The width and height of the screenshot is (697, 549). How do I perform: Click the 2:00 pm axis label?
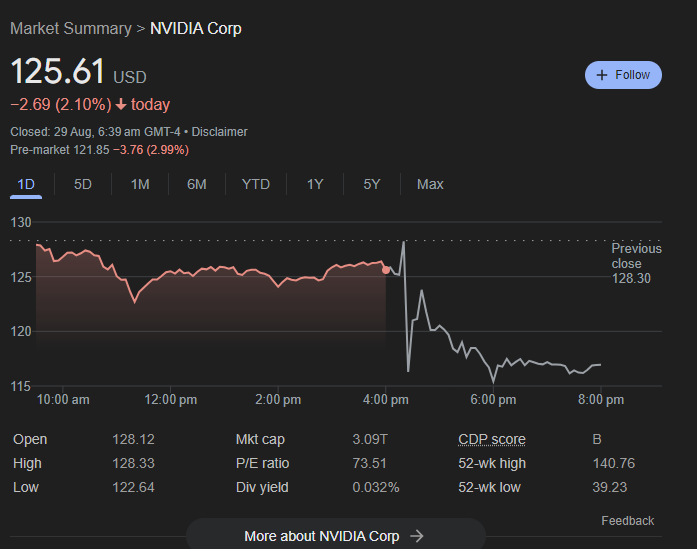(x=278, y=400)
